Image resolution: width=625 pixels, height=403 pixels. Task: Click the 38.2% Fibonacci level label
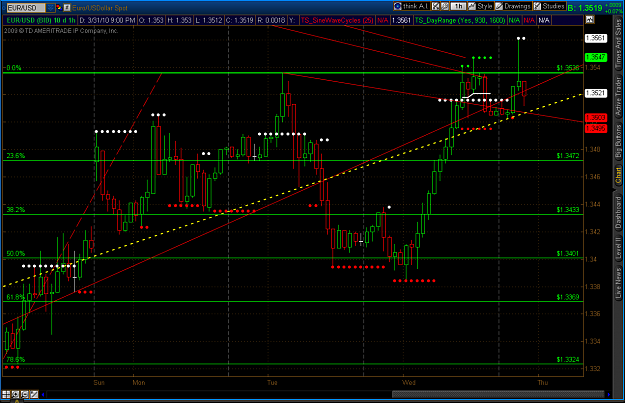pos(16,210)
